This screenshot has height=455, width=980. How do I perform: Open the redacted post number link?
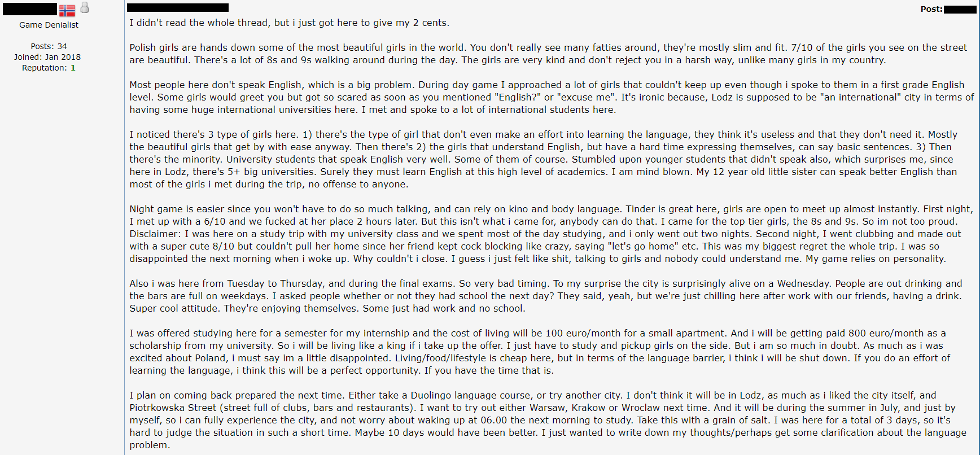coord(960,9)
